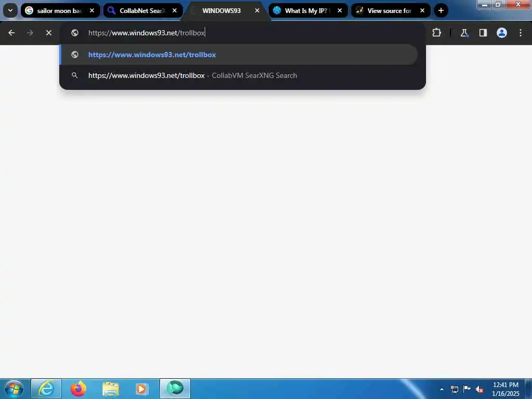Open the View source for tab

(x=391, y=10)
